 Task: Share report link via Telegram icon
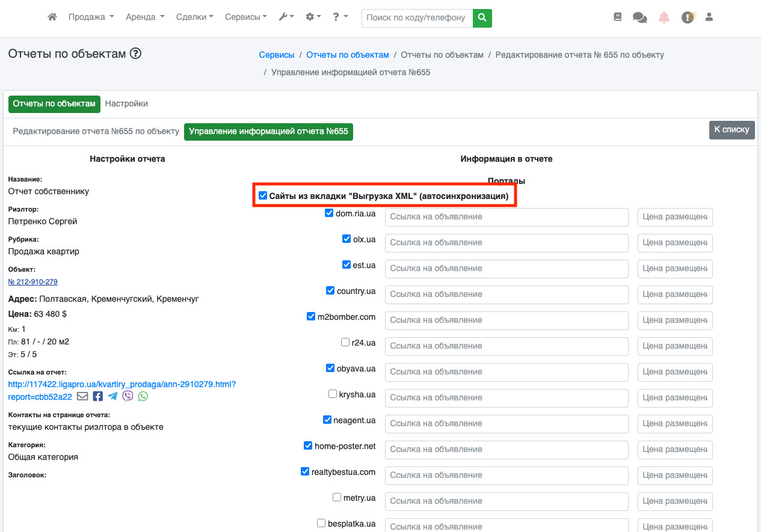coord(112,396)
